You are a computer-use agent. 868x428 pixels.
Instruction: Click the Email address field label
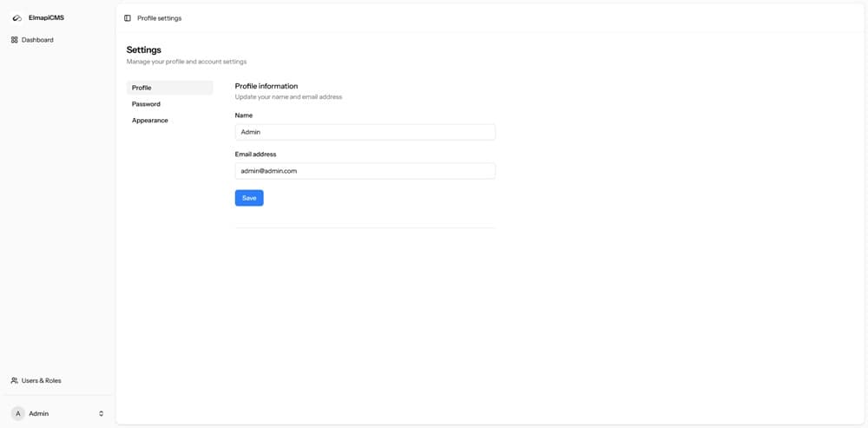coord(256,155)
